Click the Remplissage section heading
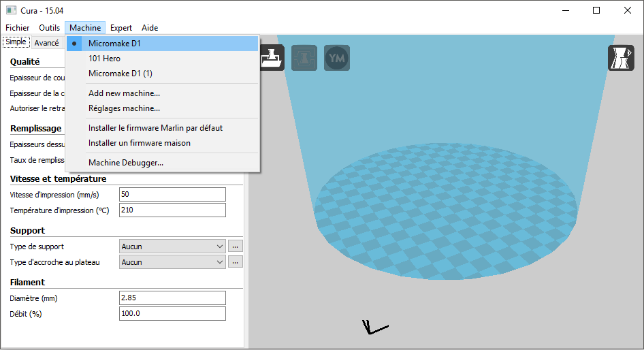 (x=35, y=128)
